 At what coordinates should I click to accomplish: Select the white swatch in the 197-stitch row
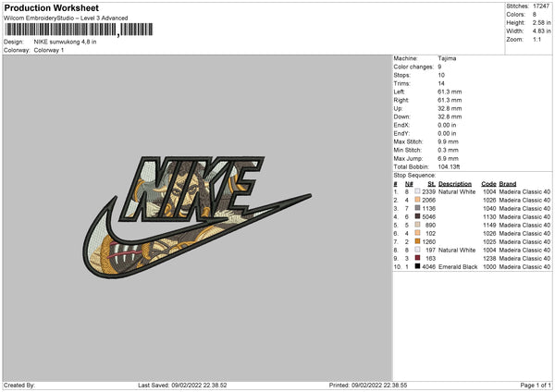tap(418, 250)
